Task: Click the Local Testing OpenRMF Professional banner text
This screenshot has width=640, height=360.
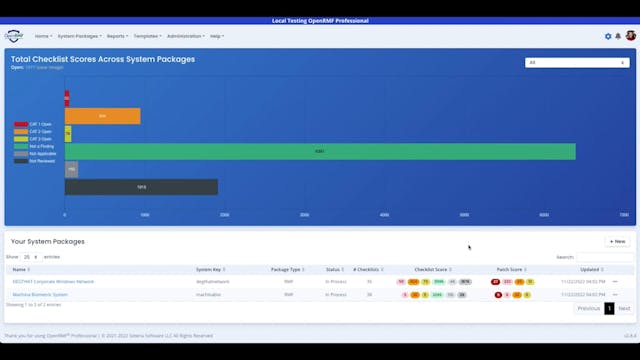Action: point(320,21)
